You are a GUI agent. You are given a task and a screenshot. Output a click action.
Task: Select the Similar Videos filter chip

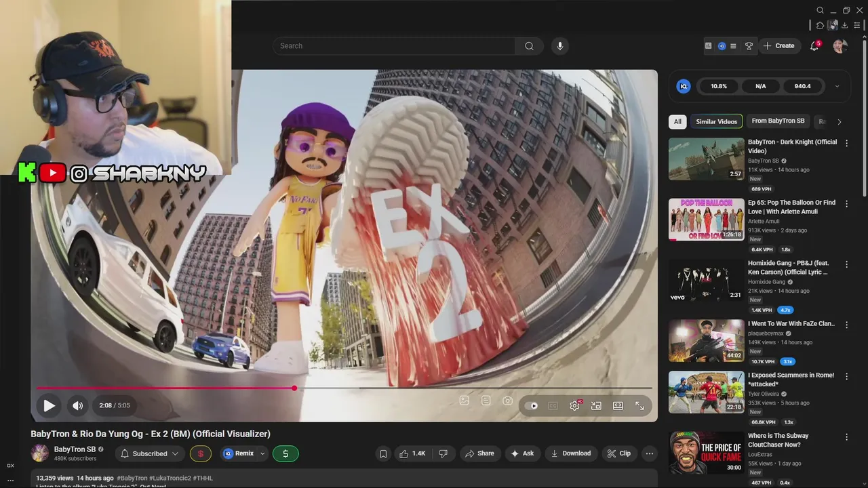(x=716, y=121)
